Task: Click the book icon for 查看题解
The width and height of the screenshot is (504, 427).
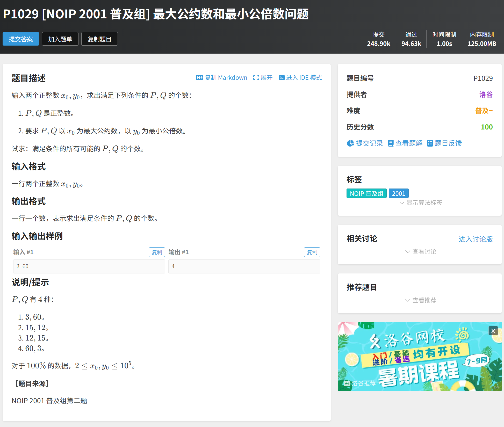Action: [x=390, y=143]
